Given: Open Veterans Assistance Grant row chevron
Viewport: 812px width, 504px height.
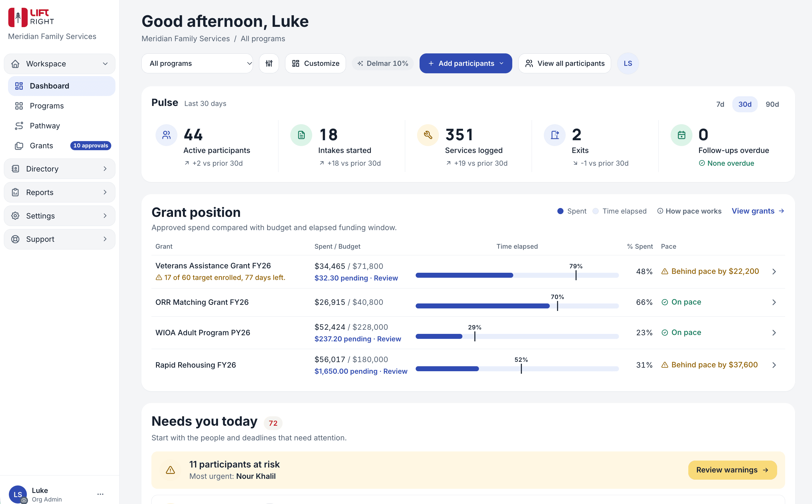Looking at the screenshot, I should point(774,272).
